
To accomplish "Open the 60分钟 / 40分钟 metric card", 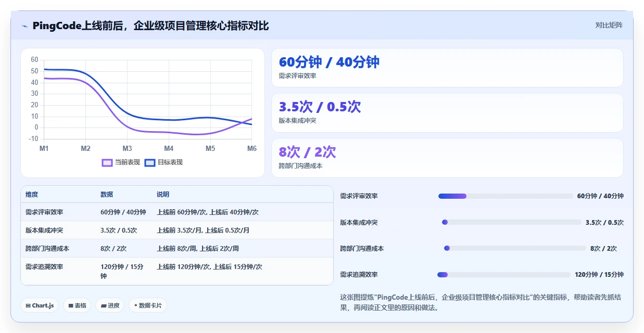I will (x=447, y=68).
